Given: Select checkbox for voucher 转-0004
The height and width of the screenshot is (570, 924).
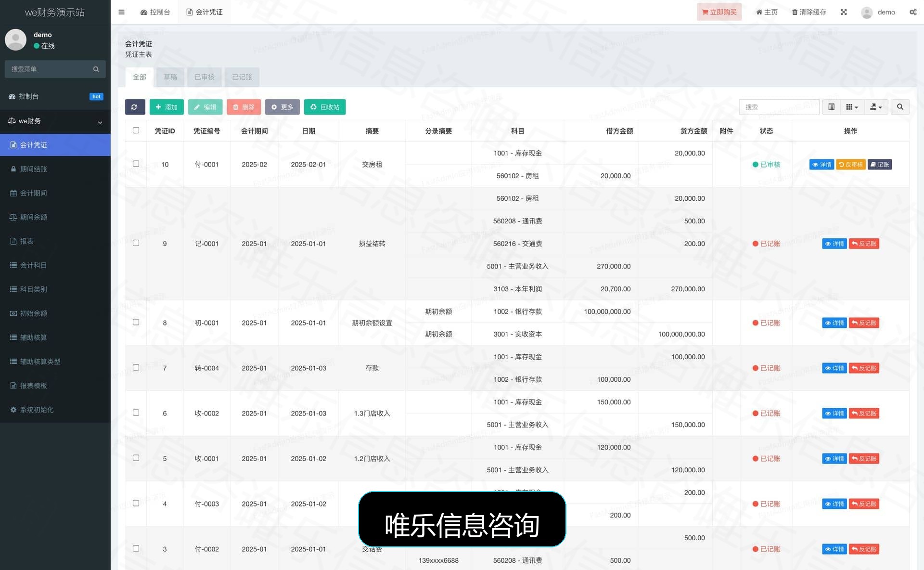Looking at the screenshot, I should (136, 367).
